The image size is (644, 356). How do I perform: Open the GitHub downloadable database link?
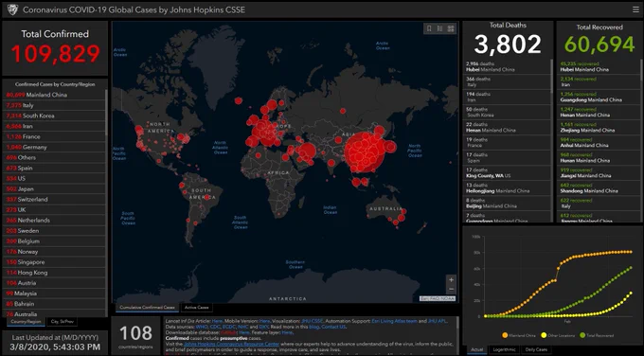[x=229, y=332]
